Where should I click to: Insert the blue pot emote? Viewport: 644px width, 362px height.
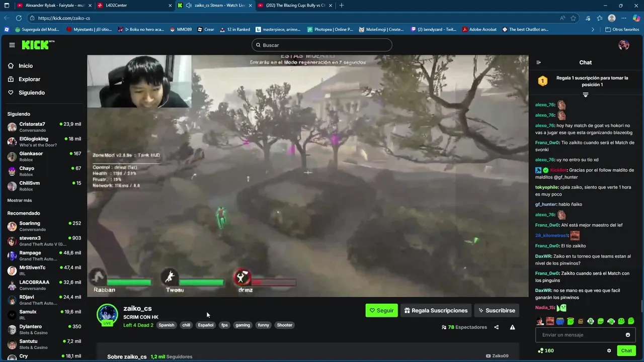(x=560, y=321)
